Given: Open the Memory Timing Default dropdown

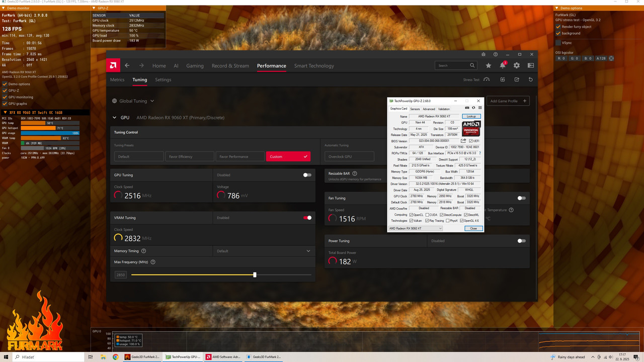Looking at the screenshot, I should pos(264,251).
